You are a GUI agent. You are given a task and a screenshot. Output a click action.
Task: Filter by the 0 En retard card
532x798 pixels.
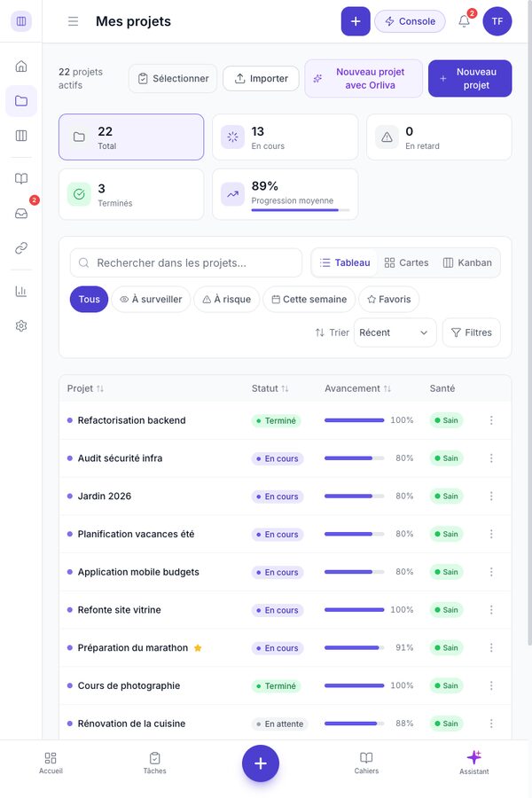[x=439, y=137]
